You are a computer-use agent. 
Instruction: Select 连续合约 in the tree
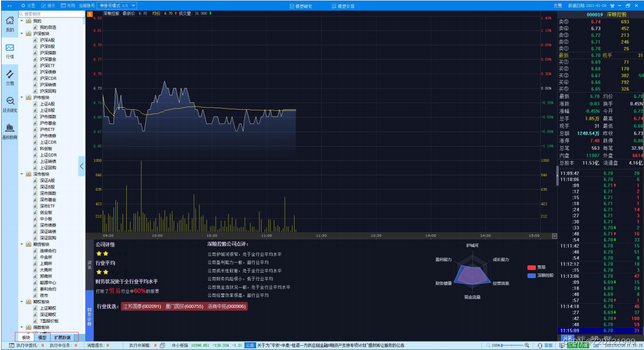tap(47, 250)
